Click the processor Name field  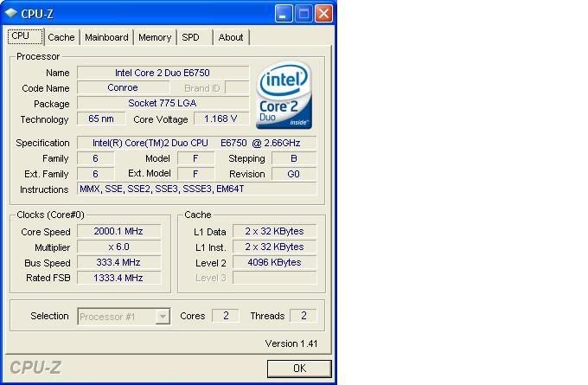(163, 73)
